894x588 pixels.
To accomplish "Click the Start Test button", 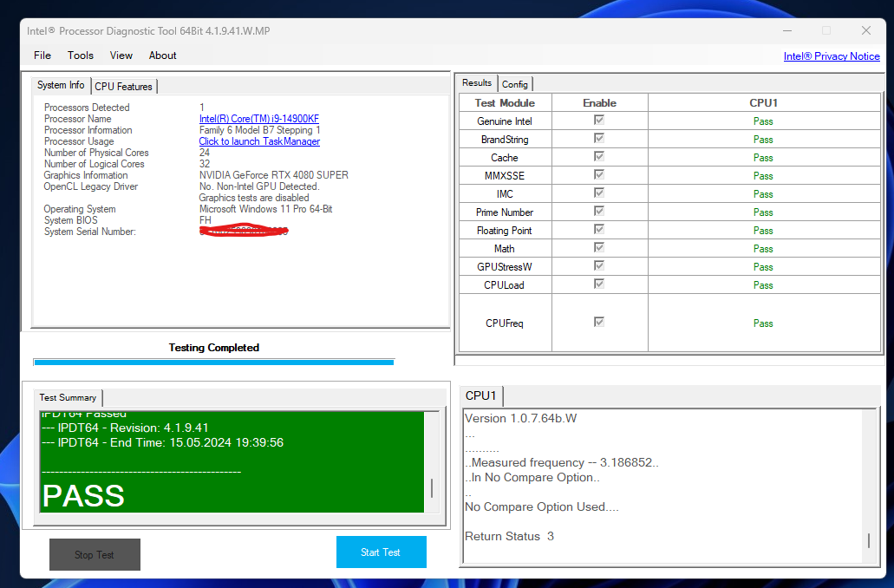I will point(381,552).
